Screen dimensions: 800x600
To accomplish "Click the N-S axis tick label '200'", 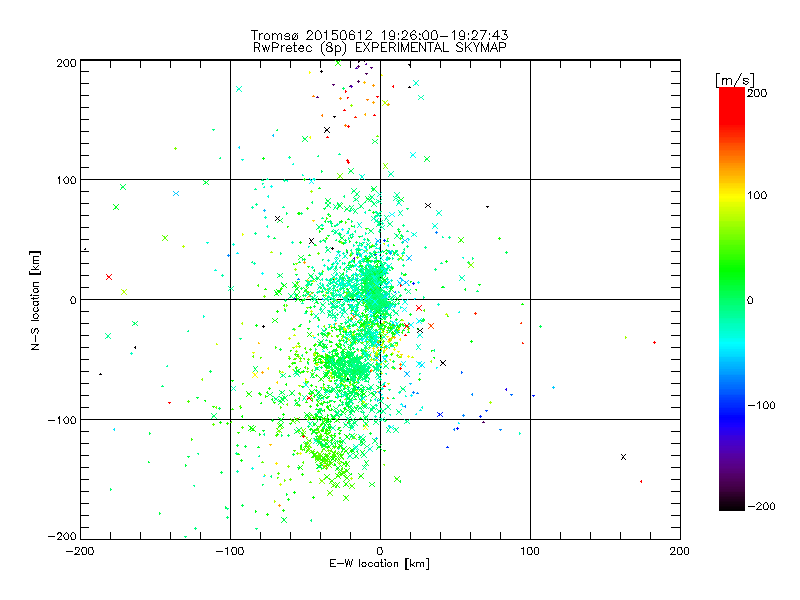I will click(x=66, y=63).
